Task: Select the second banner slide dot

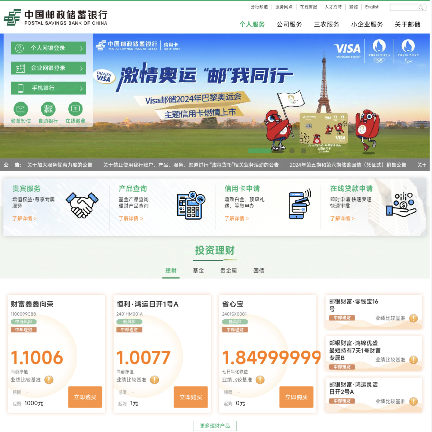Action: (x=292, y=150)
